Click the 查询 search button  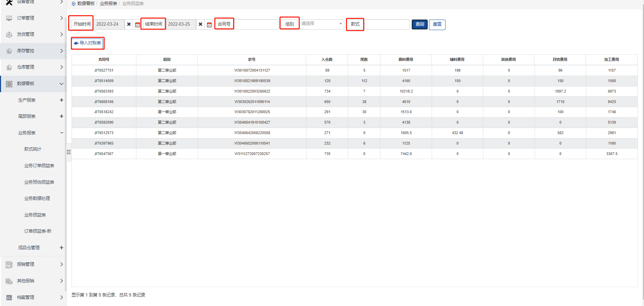[x=420, y=24]
